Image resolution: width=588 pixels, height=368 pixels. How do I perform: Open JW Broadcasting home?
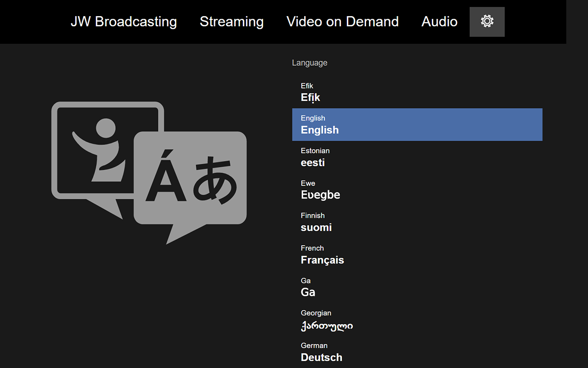124,22
